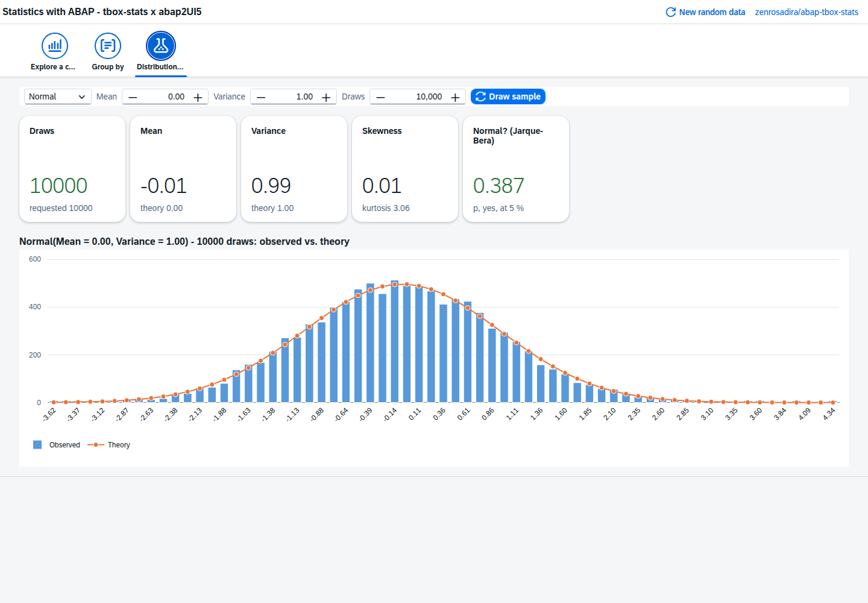Click the Mean card value -0.01

pos(163,186)
